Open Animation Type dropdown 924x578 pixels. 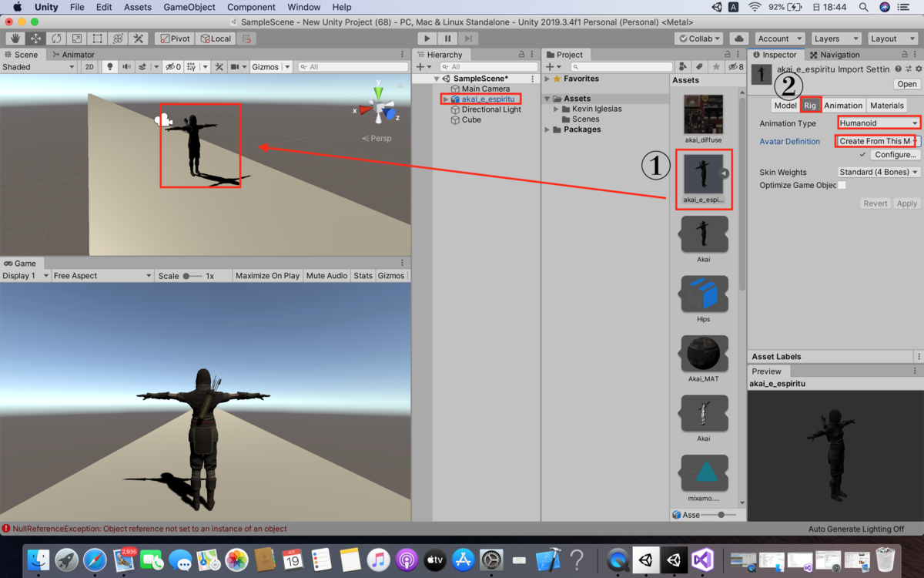tap(879, 123)
